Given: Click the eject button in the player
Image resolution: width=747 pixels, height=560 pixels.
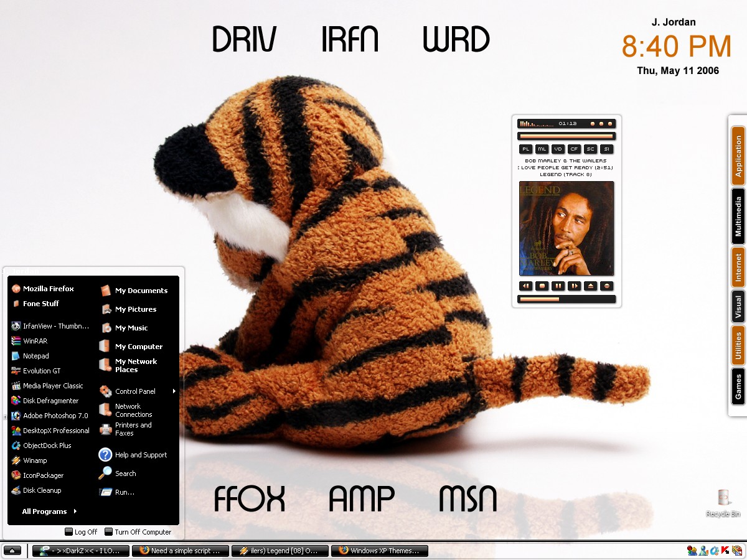Looking at the screenshot, I should tap(591, 286).
